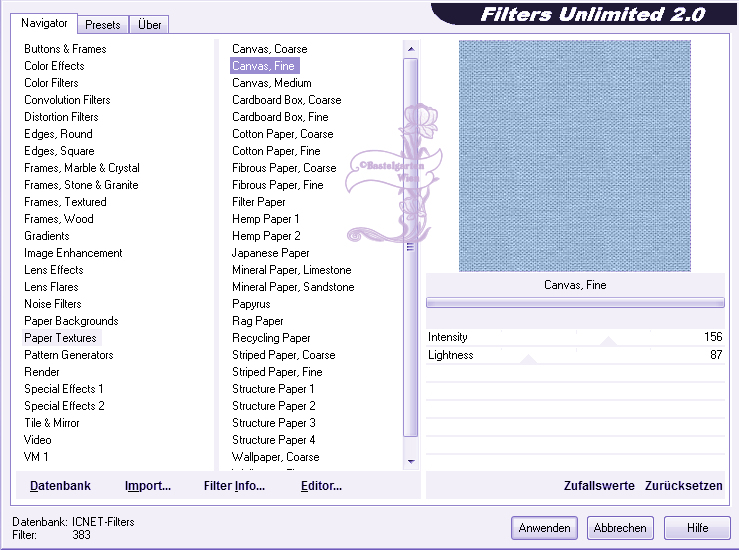This screenshot has width=739, height=550.
Task: Click the Lightness slider handle
Action: point(528,359)
